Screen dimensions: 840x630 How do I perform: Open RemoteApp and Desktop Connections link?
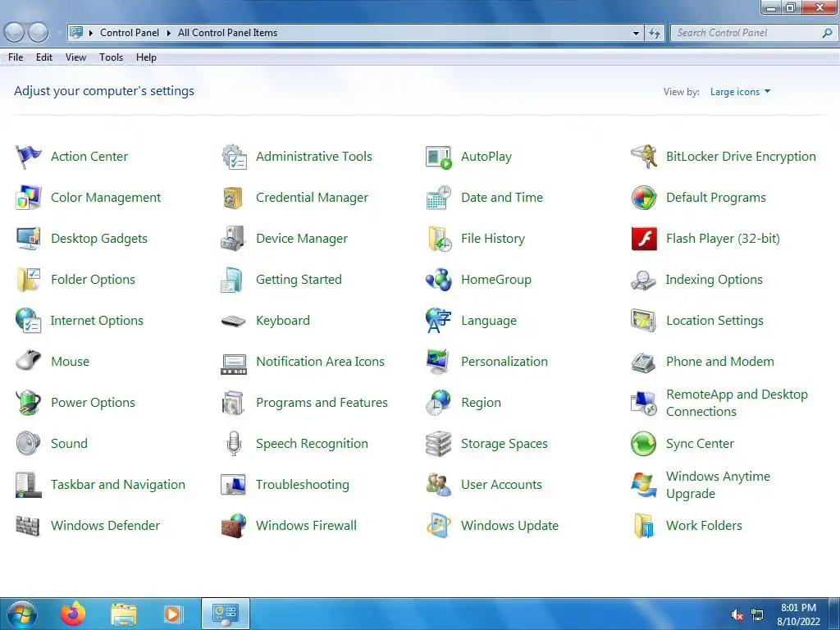pyautogui.click(x=737, y=403)
